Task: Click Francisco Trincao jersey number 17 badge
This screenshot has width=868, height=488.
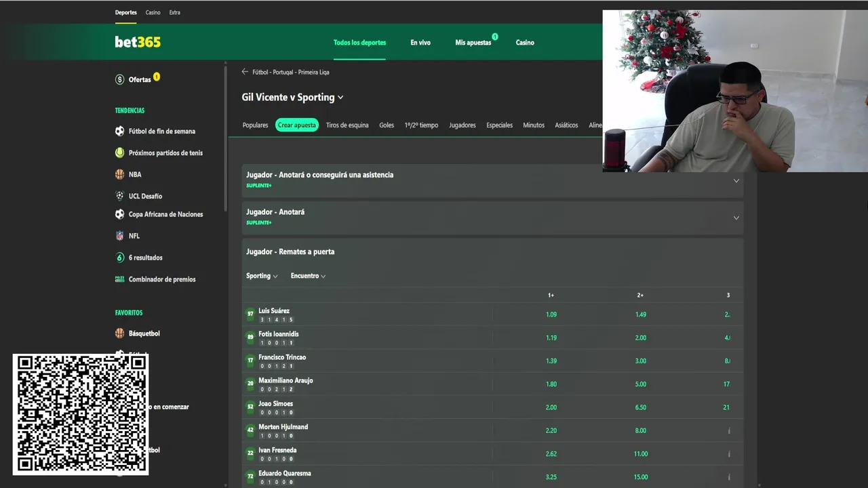Action: [250, 360]
